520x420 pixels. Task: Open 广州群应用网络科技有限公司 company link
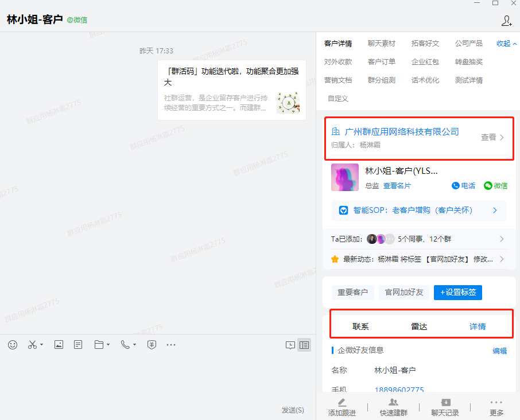(401, 132)
